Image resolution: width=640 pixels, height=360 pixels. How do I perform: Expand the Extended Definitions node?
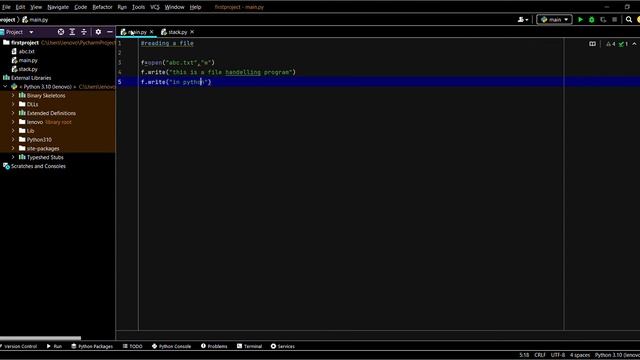pos(13,113)
